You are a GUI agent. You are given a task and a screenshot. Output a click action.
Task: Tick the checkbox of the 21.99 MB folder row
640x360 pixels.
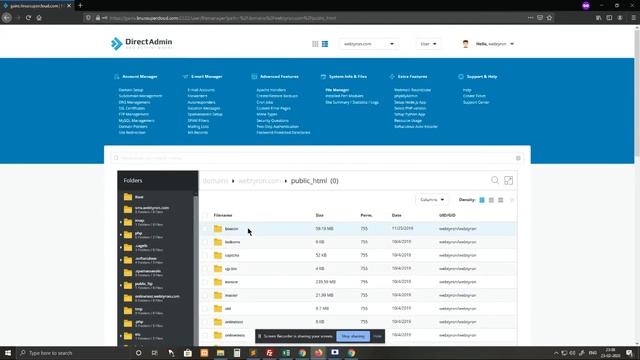coord(205,295)
